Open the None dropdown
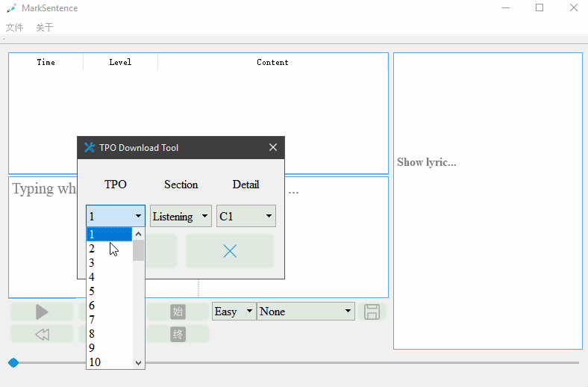This screenshot has height=387, width=588. 306,312
